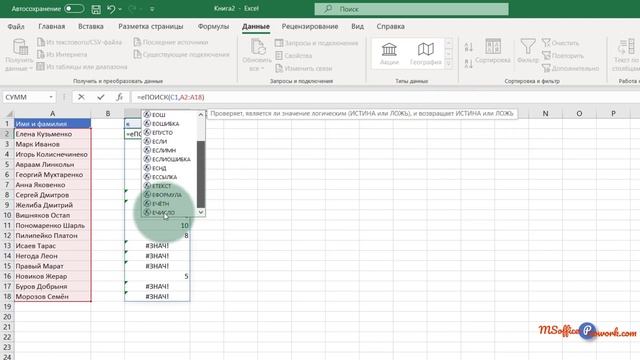Confirm formula with checkmark icon
Screen dimensions: 640x360
pos(100,97)
